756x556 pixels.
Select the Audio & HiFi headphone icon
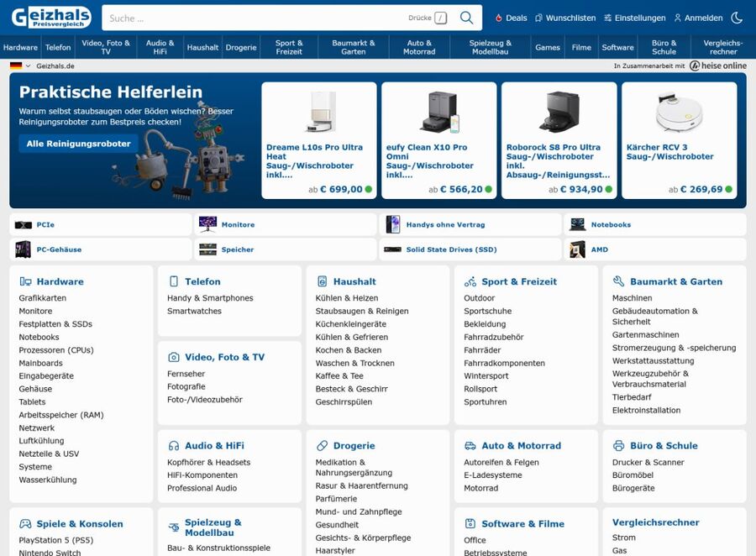pyautogui.click(x=174, y=446)
